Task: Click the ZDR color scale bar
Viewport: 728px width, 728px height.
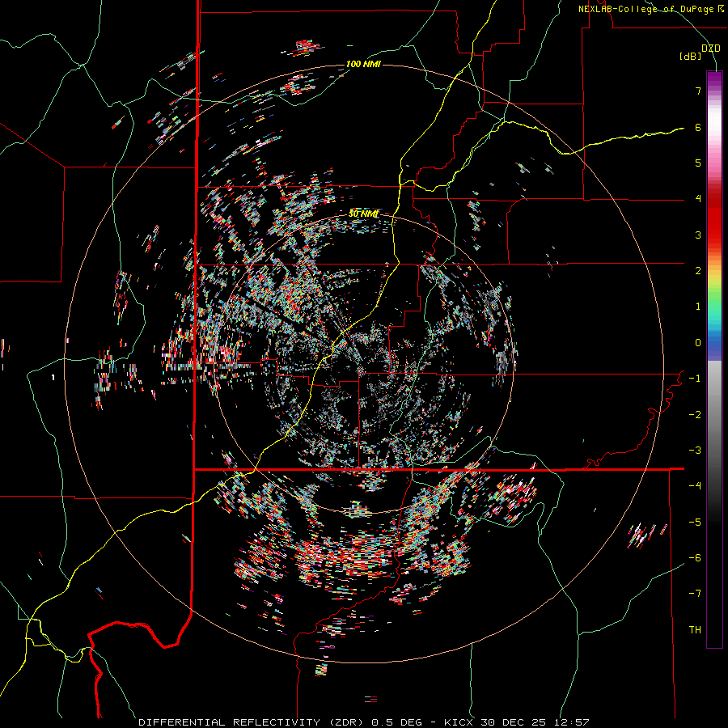Action: [714, 359]
